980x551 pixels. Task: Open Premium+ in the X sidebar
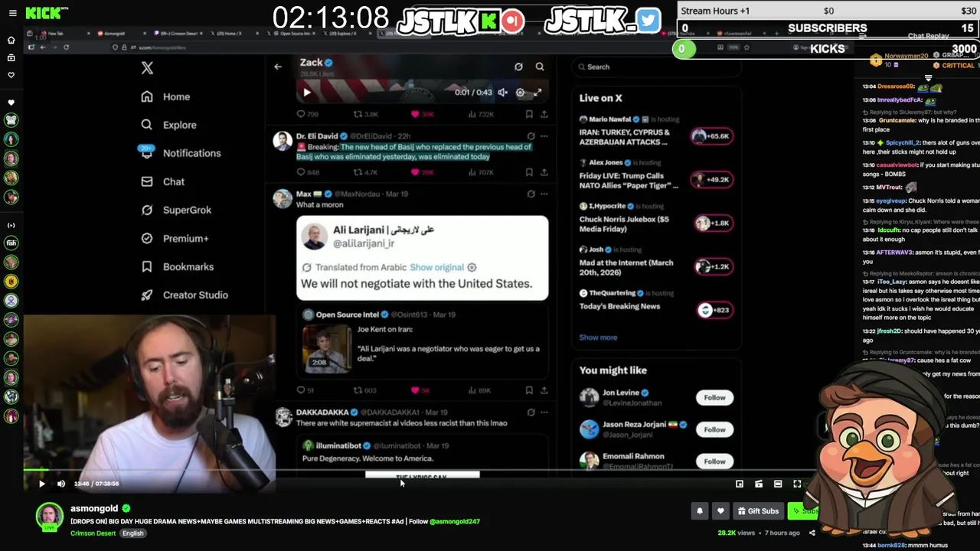tap(175, 238)
